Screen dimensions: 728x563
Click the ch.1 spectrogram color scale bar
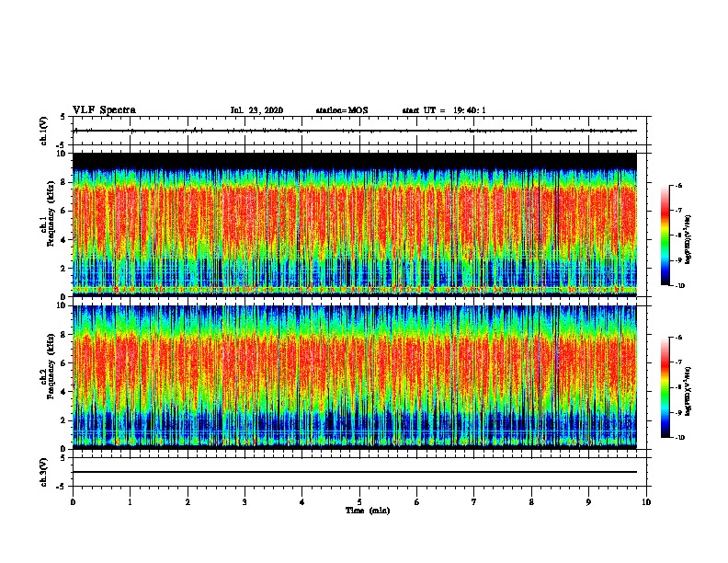tap(665, 236)
